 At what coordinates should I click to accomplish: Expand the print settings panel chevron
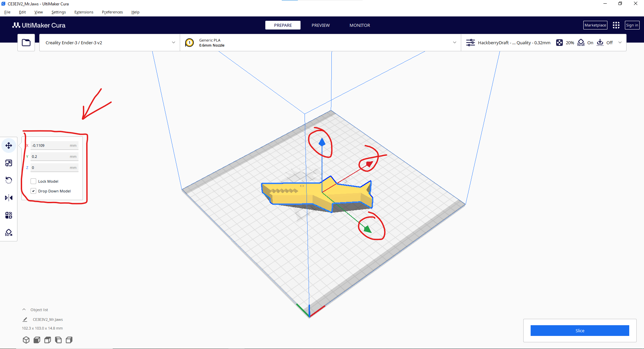pos(620,43)
